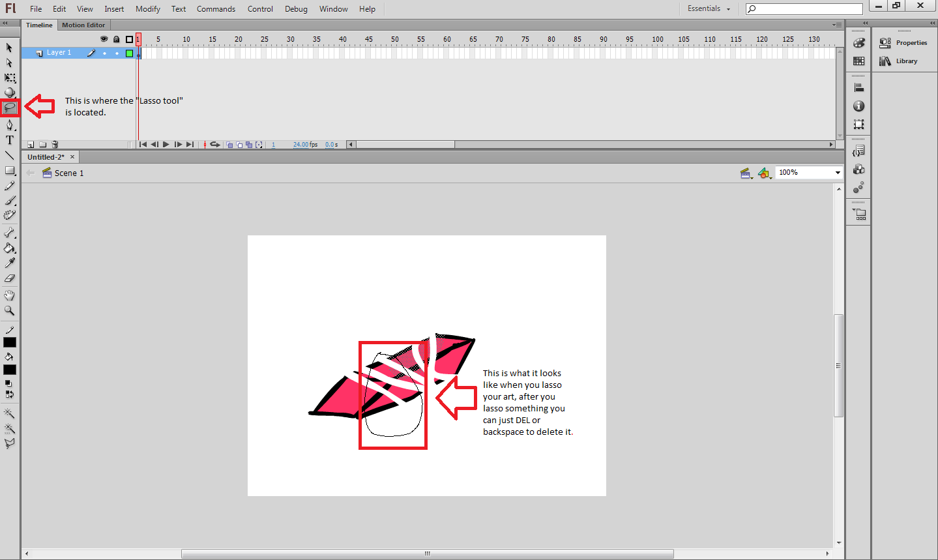Open the Library panel
The image size is (938, 560).
906,61
